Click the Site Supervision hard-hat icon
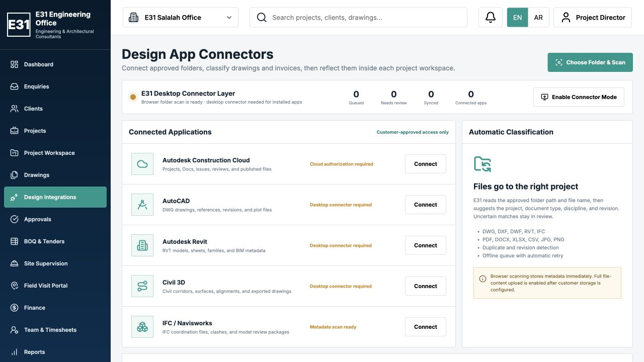Screen dimensions: 644x362 [15, 263]
